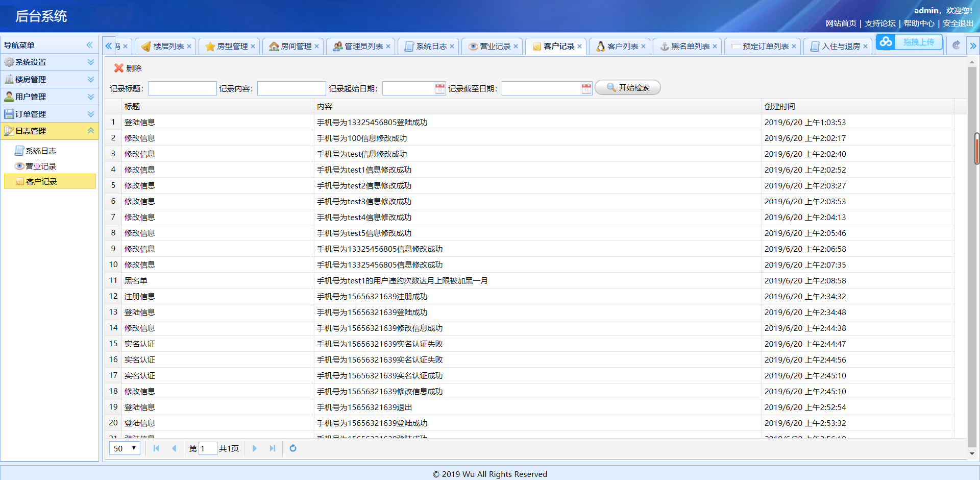Image resolution: width=980 pixels, height=480 pixels.
Task: Open 系统日志 in the sidebar tree
Action: [x=41, y=151]
